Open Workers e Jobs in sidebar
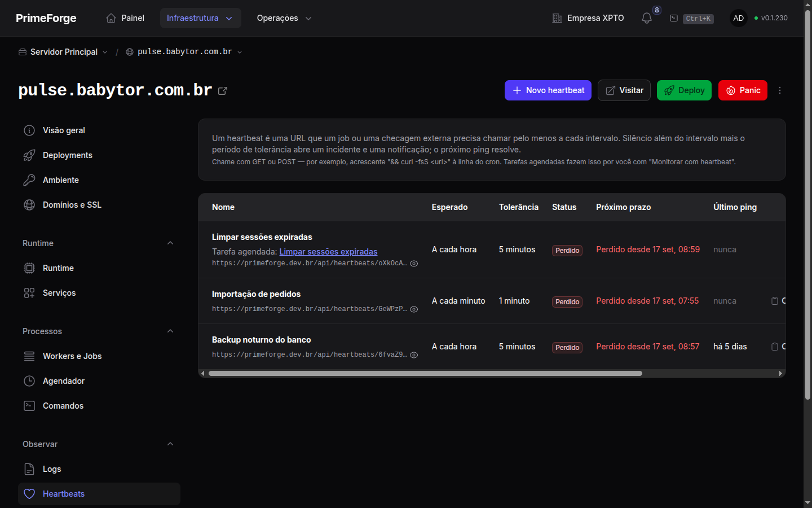This screenshot has width=812, height=508. click(x=99, y=356)
